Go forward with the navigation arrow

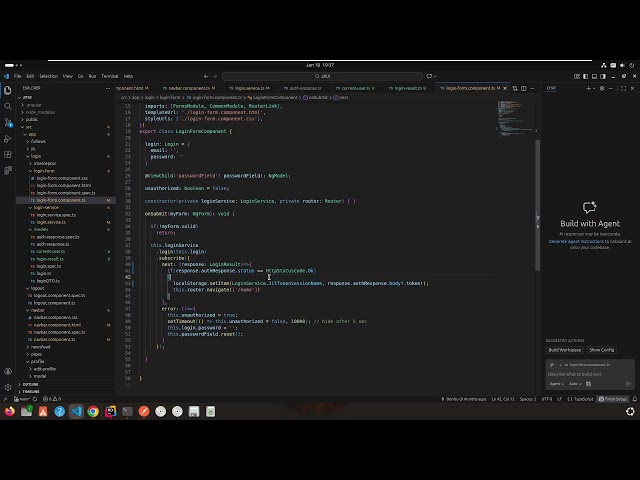tap(215, 76)
